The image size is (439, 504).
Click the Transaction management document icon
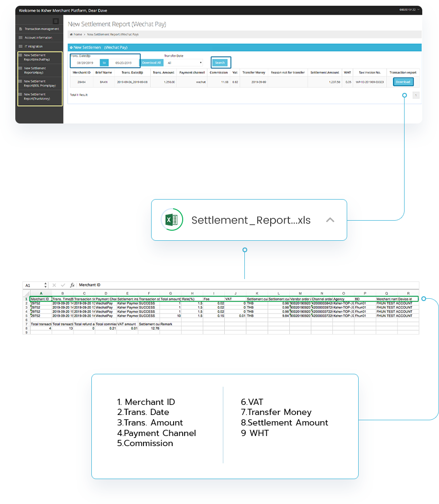21,29
